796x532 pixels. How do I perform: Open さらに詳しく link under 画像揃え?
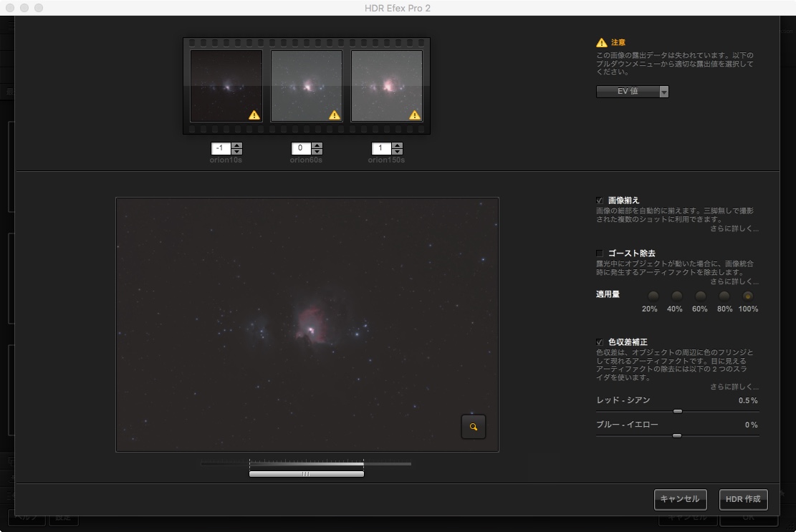(x=734, y=228)
